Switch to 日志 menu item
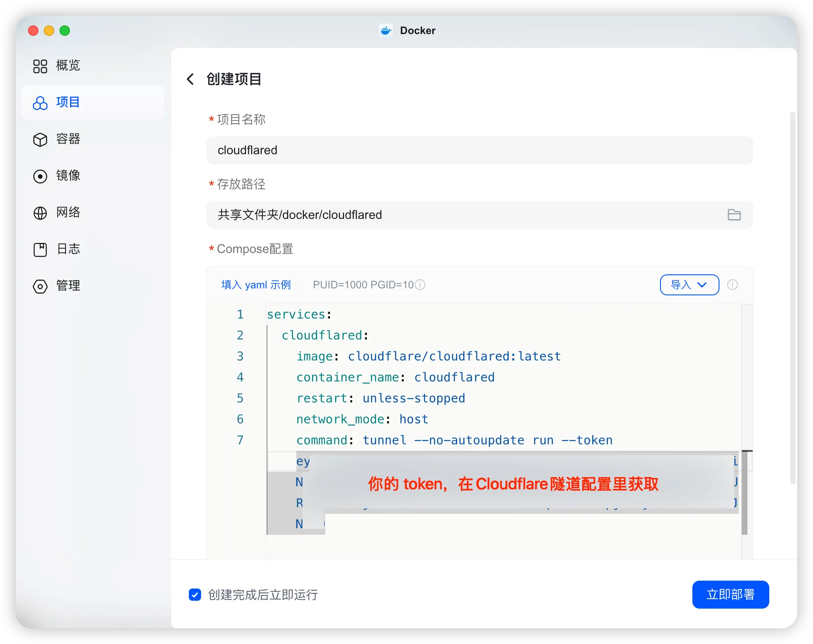The image size is (813, 644). (x=93, y=249)
